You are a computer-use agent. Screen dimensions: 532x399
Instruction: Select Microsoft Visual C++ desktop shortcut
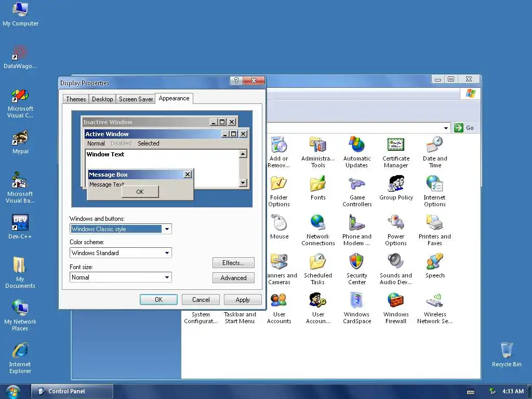(x=20, y=103)
